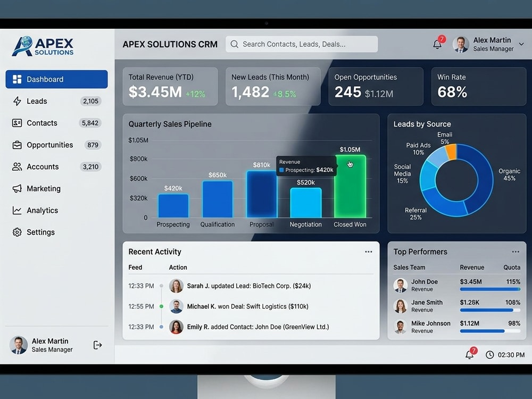Image resolution: width=532 pixels, height=399 pixels.
Task: Click the Proposal $810k bar
Action: pos(262,194)
